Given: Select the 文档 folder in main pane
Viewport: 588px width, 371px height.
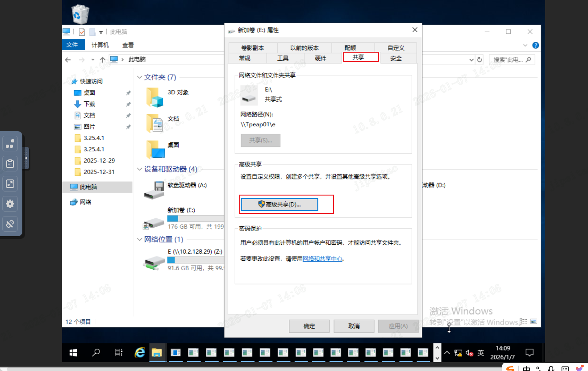Looking at the screenshot, I should coord(155,123).
